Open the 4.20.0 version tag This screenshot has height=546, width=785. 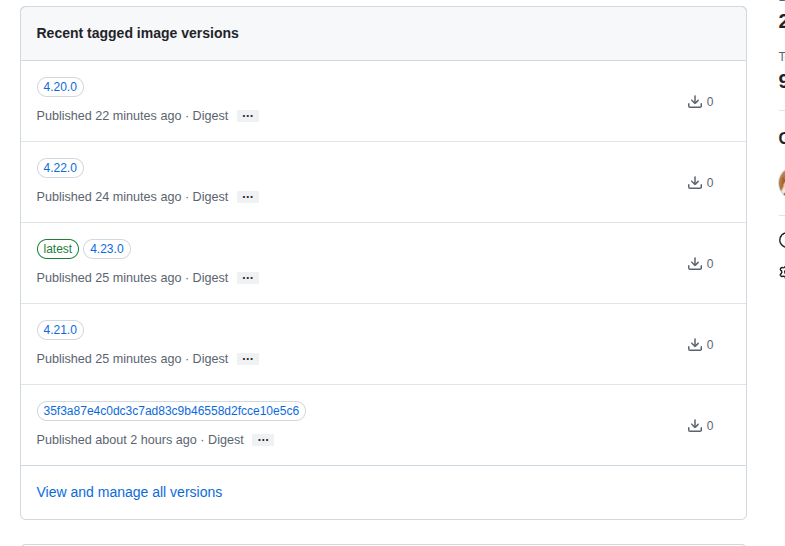point(60,87)
